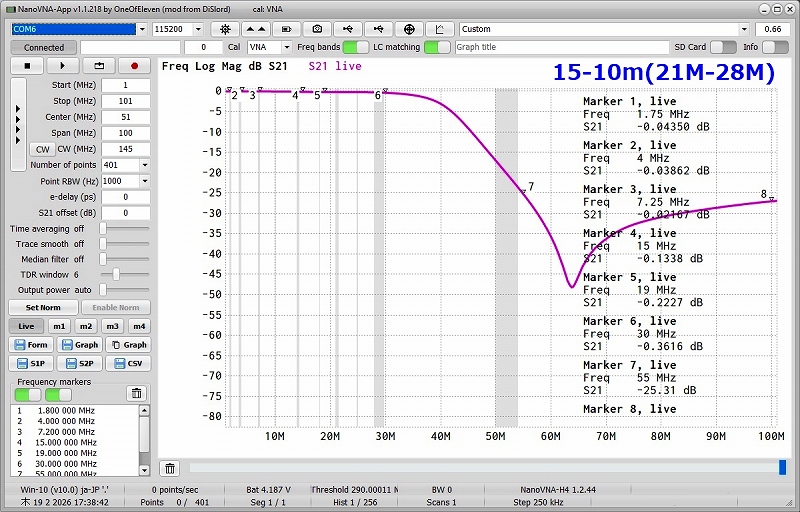Click the stop sweep button

(27, 66)
